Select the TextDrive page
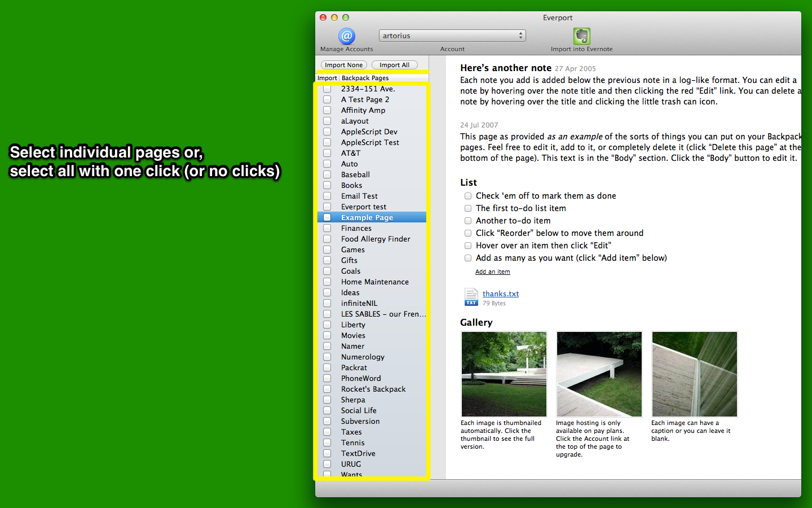This screenshot has height=508, width=812. tap(372, 453)
